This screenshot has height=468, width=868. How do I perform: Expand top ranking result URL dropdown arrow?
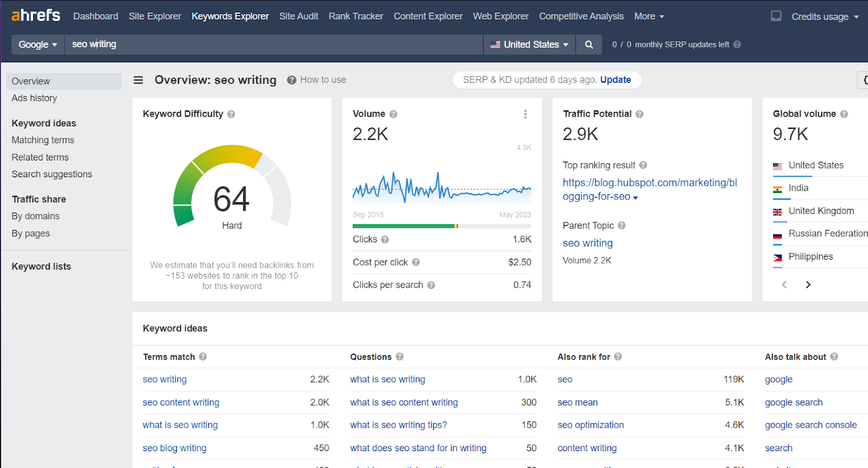point(635,198)
